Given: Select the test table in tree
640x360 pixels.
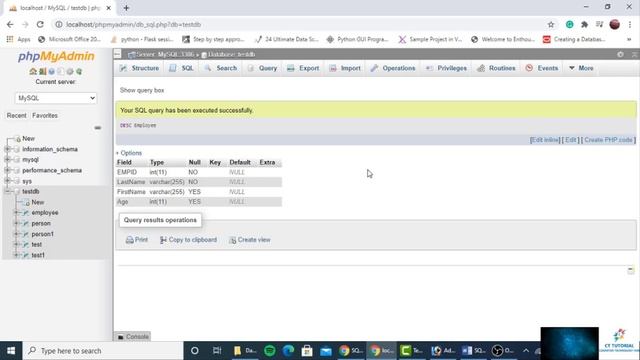Looking at the screenshot, I should (x=37, y=244).
